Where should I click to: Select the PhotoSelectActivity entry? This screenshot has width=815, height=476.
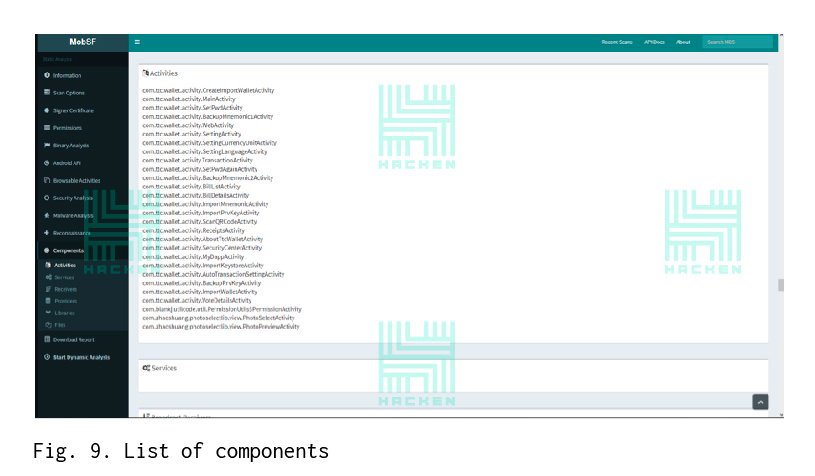(x=218, y=318)
